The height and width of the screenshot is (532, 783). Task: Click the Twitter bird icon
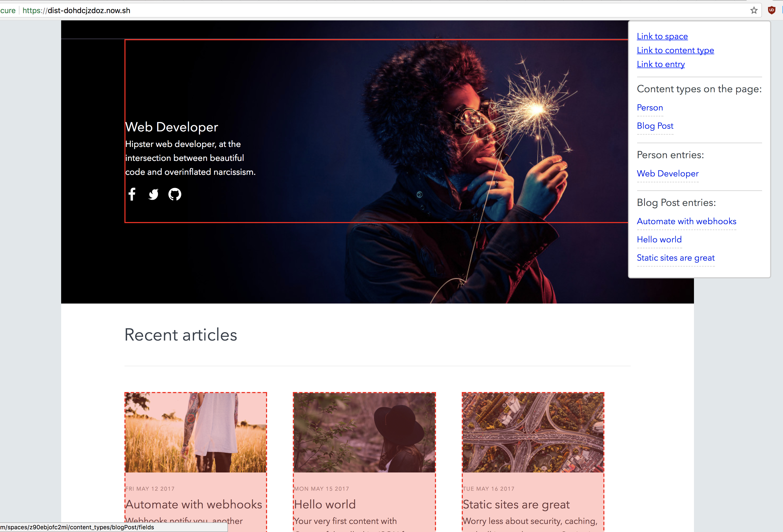(x=153, y=194)
